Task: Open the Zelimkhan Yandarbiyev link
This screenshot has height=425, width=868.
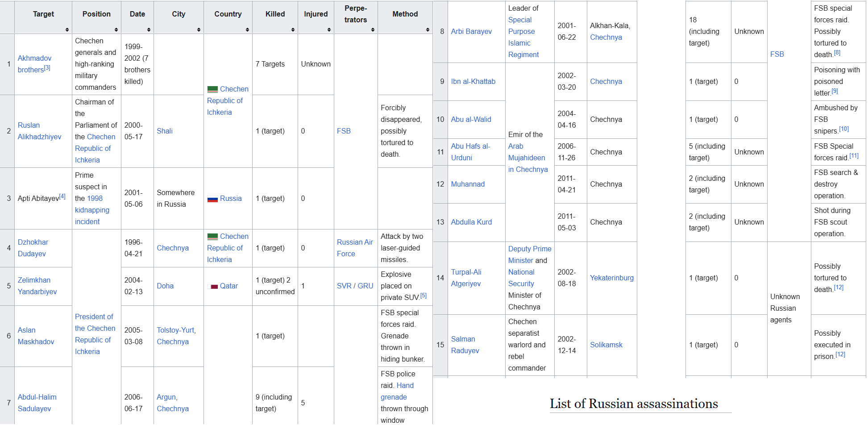Action: tap(37, 286)
